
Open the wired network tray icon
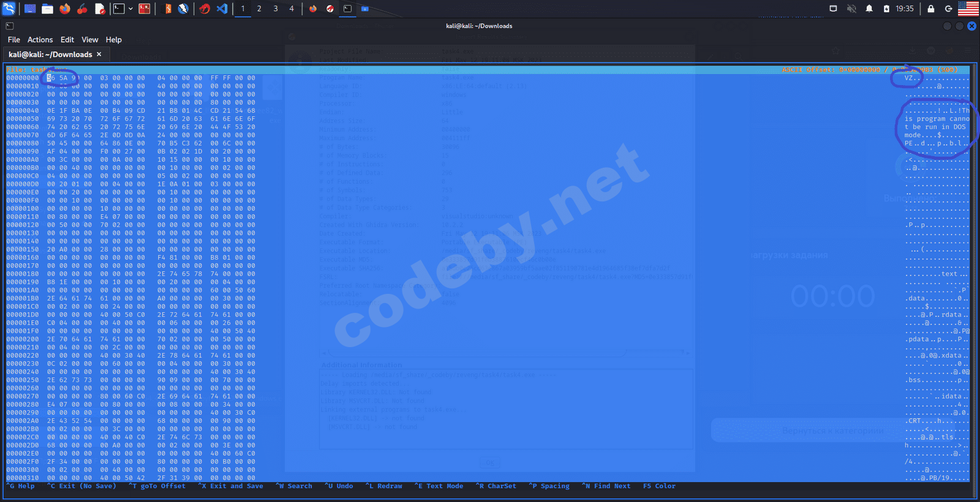833,9
